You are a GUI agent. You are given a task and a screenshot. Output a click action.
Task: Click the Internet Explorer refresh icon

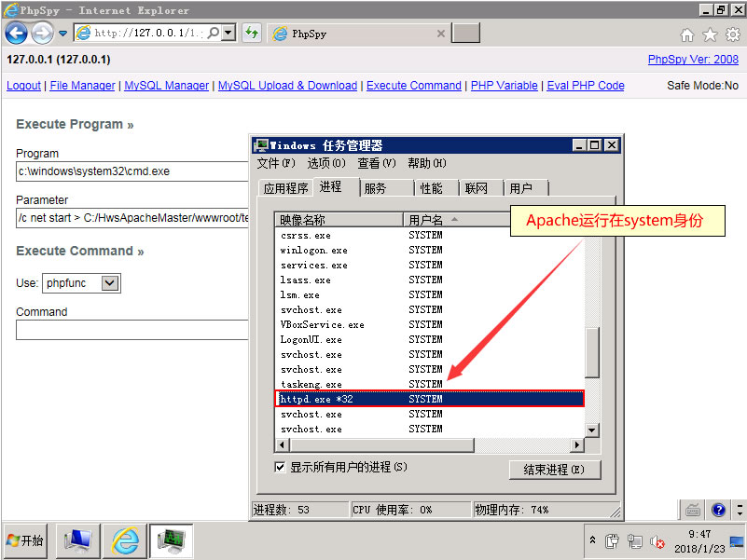coord(252,34)
